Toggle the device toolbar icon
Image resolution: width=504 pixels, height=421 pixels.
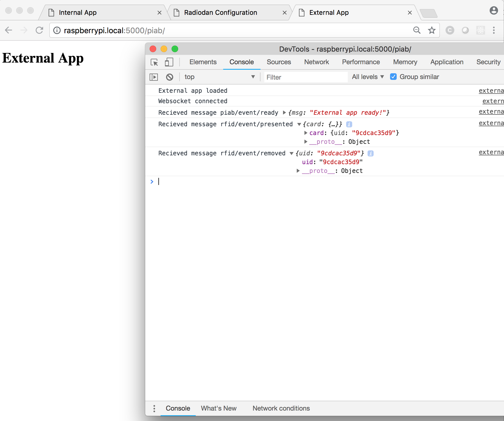tap(169, 62)
